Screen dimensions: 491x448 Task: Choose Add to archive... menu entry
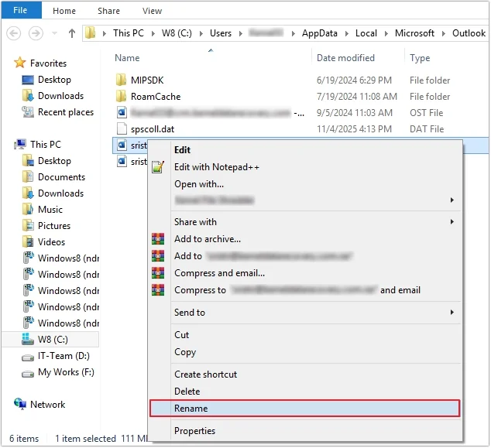pyautogui.click(x=208, y=239)
